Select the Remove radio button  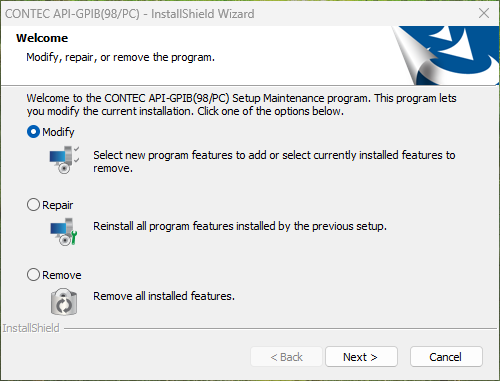pos(33,275)
